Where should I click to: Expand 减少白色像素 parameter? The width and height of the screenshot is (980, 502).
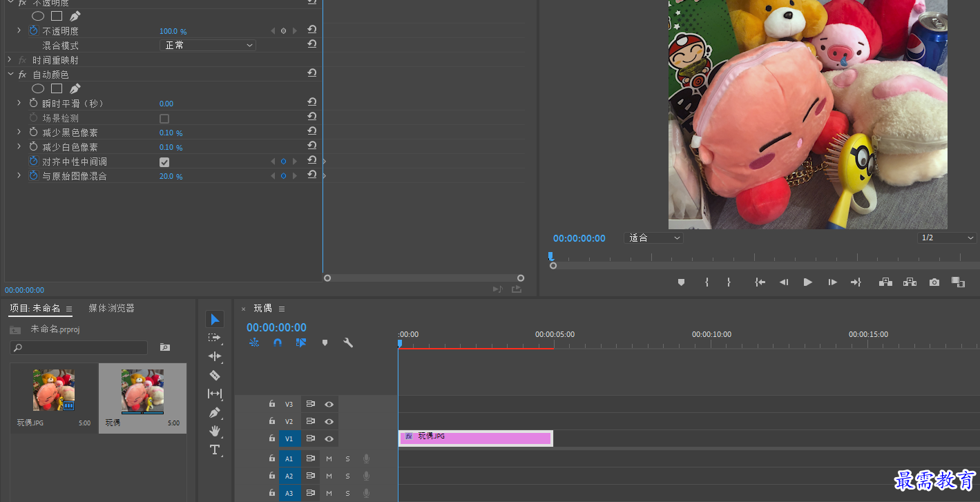[x=19, y=146]
